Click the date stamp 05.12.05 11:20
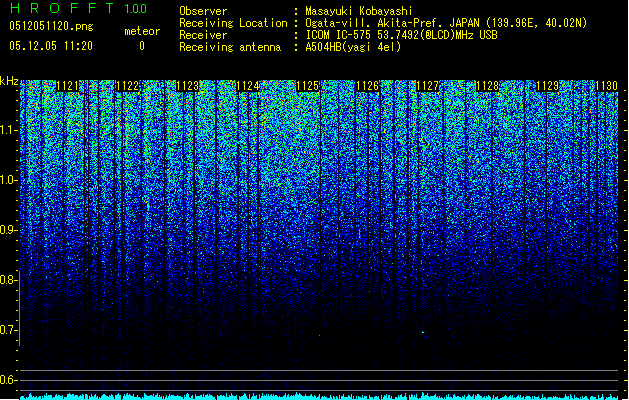 coord(51,46)
